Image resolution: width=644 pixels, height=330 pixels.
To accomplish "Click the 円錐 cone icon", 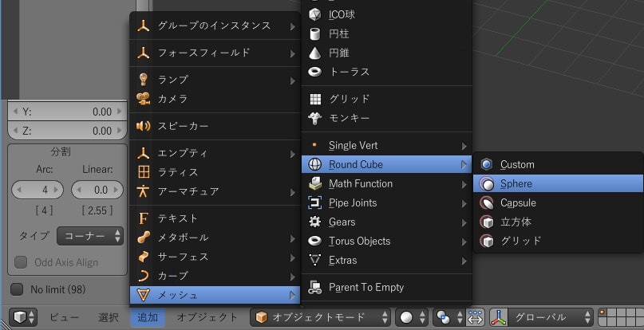I will pos(314,53).
